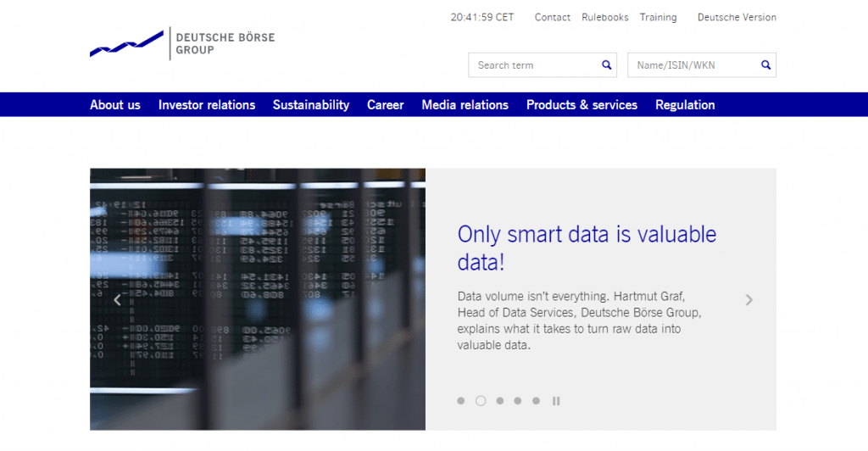Show previous slide with left chevron arrow

tap(117, 300)
